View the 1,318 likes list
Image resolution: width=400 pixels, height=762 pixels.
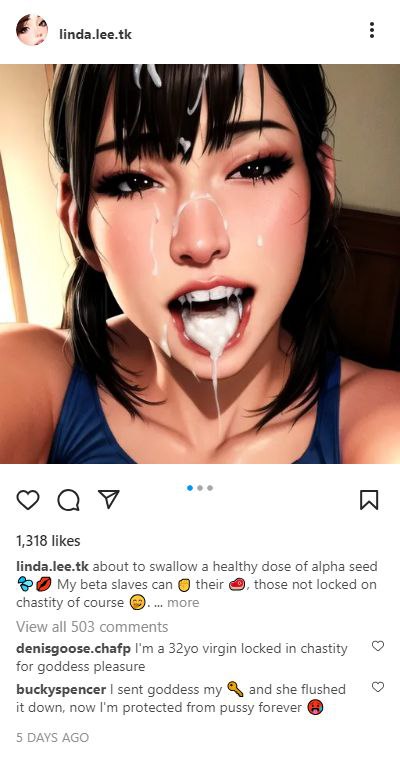[48, 541]
